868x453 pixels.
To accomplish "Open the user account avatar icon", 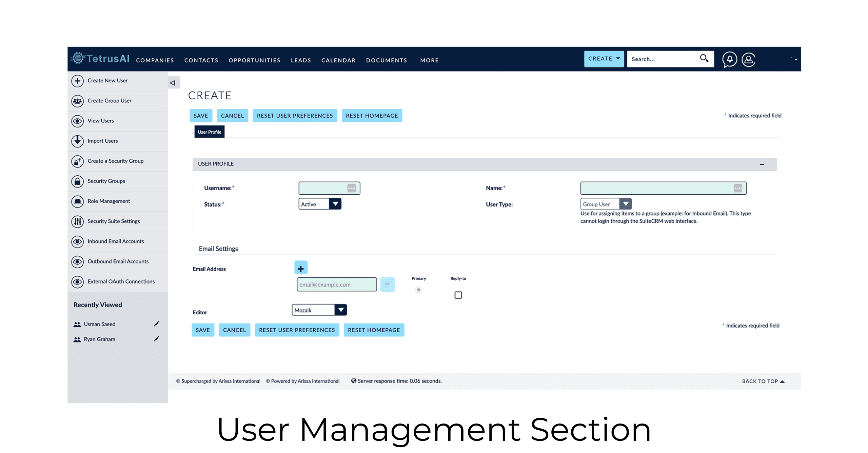I will click(748, 60).
